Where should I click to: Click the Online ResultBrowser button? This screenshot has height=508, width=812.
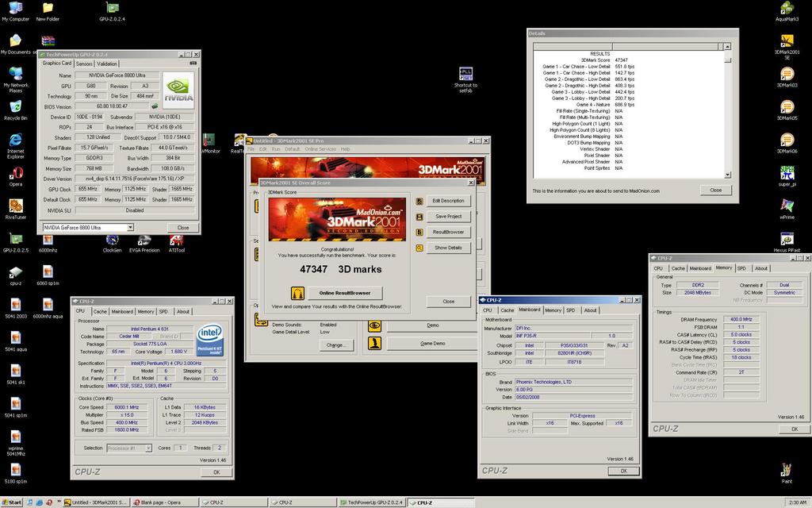(345, 293)
